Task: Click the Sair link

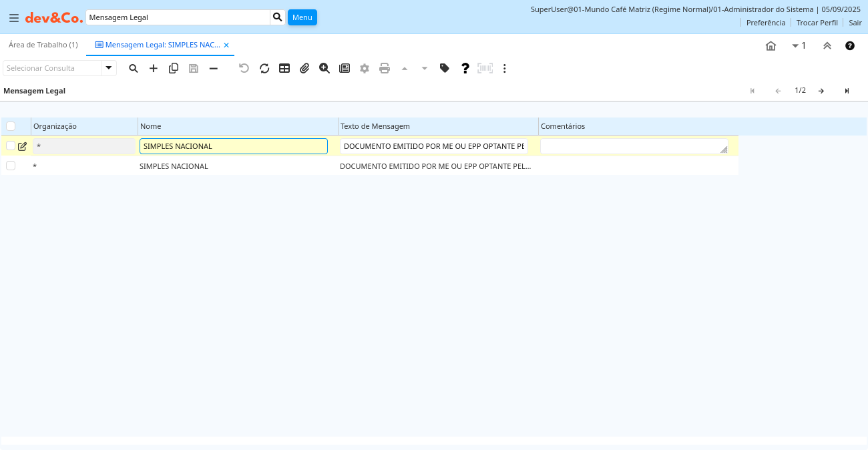Action: point(855,23)
